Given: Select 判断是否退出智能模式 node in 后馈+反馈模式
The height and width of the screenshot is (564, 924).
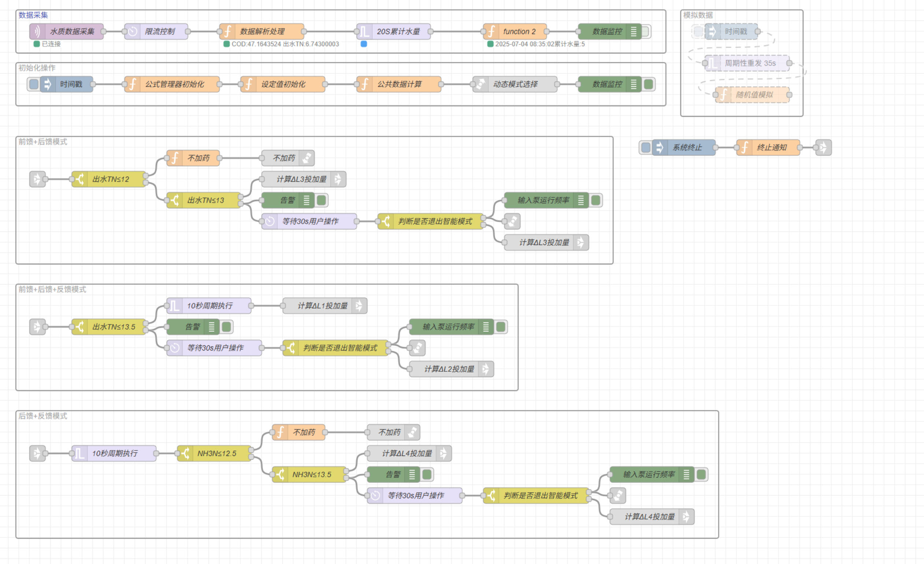Looking at the screenshot, I should [536, 496].
